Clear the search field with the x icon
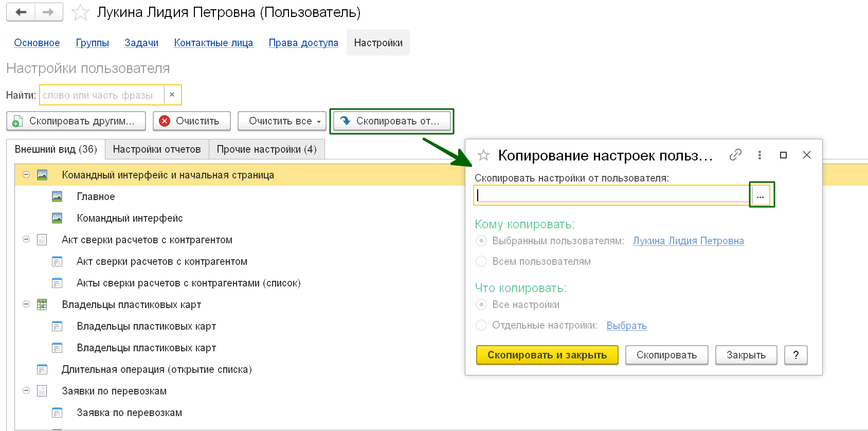 click(172, 95)
